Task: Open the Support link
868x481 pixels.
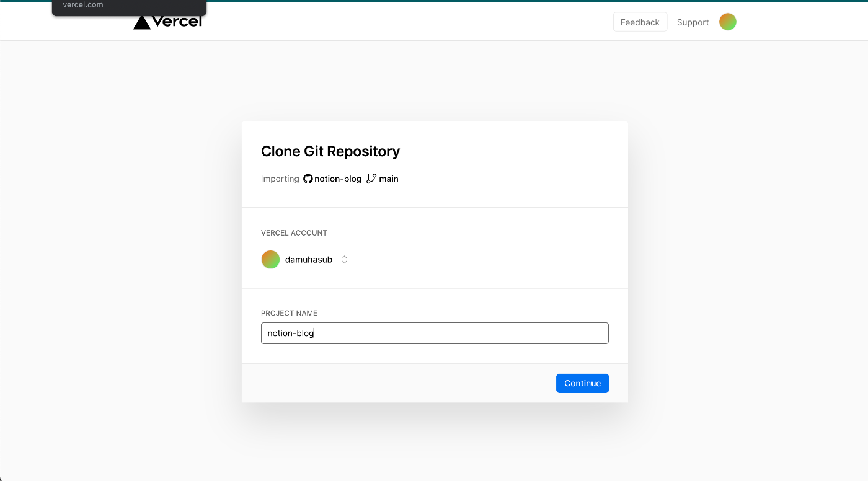Action: 693,22
